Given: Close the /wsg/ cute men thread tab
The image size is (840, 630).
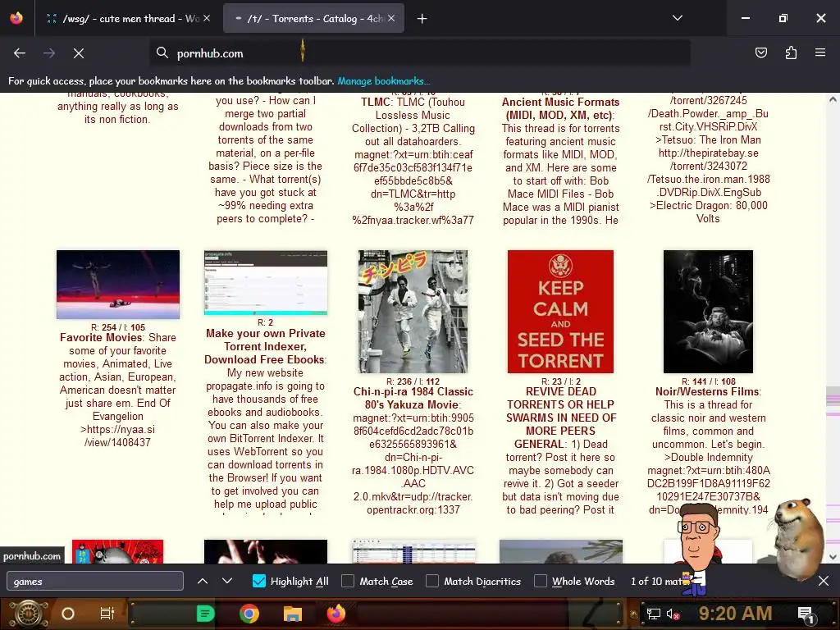Looking at the screenshot, I should [207, 18].
